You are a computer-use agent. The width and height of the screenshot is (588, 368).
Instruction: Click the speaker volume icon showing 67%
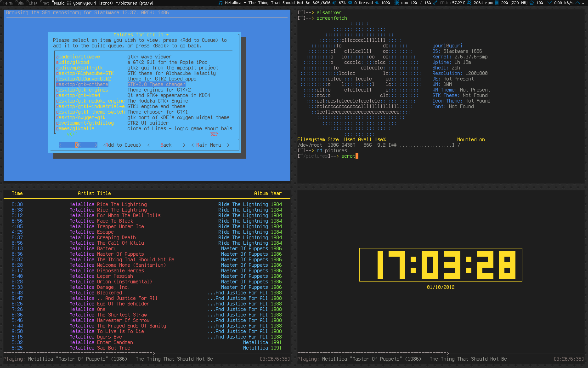[x=334, y=3]
